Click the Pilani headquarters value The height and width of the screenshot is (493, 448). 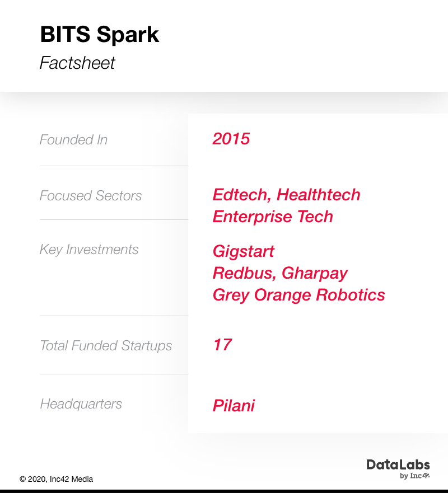click(x=234, y=405)
